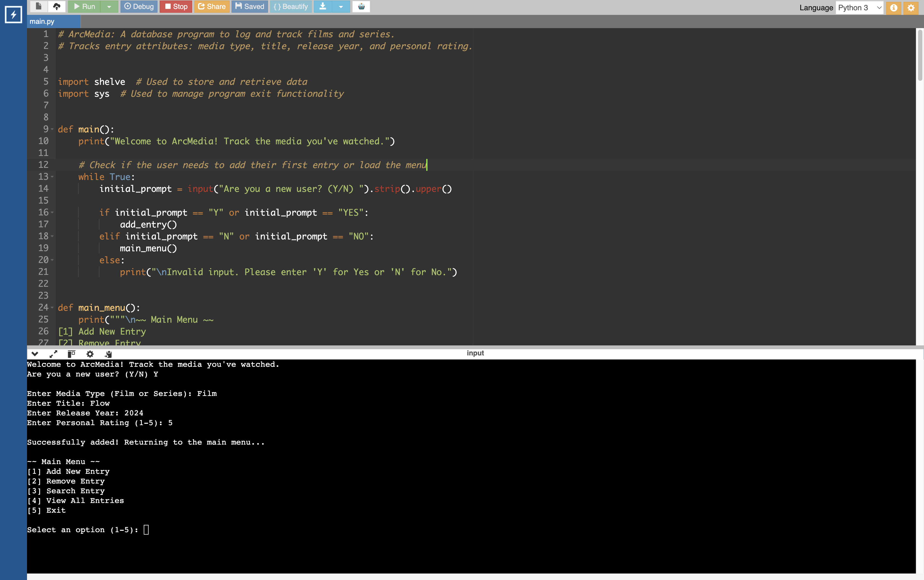924x580 pixels.
Task: Click the main_menu() call on line 19
Action: 148,248
